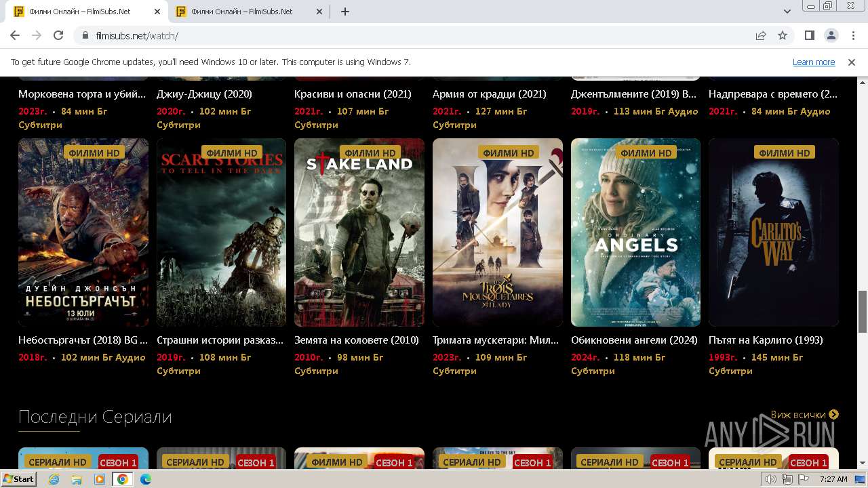
Task: Click the page vertical scrollbar thumb
Action: [863, 312]
